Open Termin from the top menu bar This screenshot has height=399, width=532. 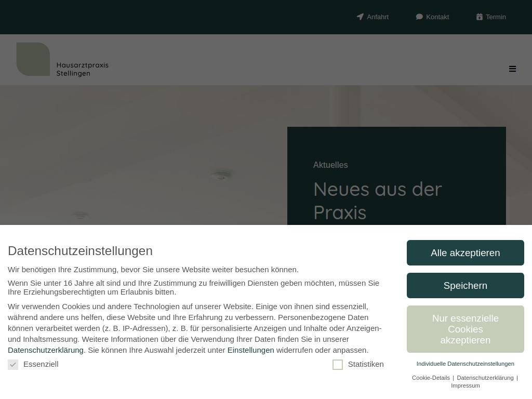(x=496, y=17)
